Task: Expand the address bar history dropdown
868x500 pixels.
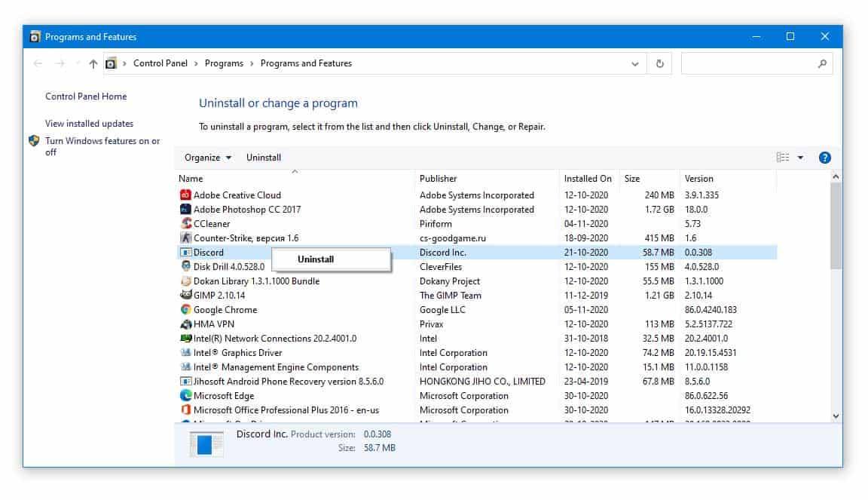Action: click(x=635, y=64)
